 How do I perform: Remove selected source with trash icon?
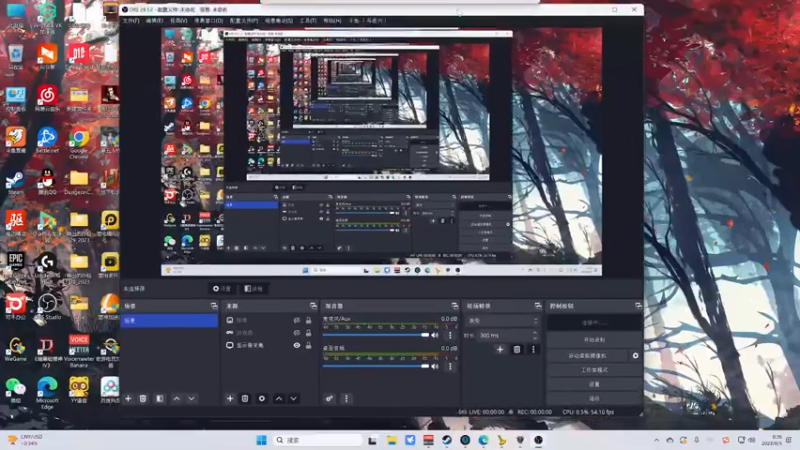245,398
